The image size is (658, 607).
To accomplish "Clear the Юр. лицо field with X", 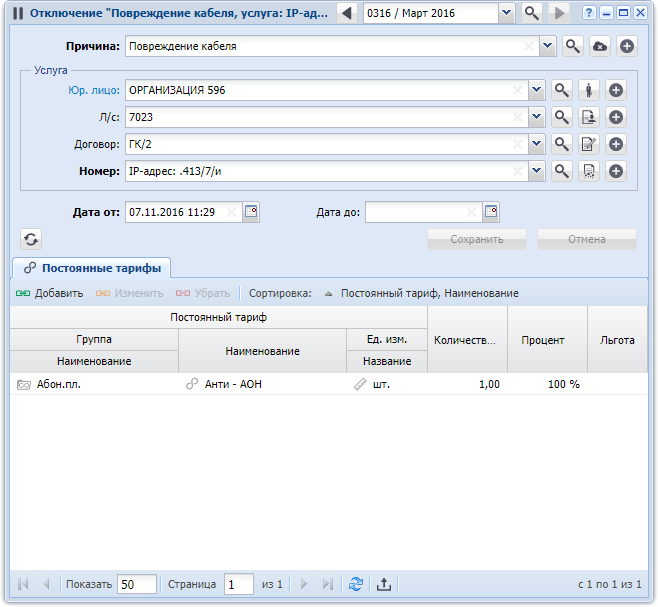I will pos(518,90).
